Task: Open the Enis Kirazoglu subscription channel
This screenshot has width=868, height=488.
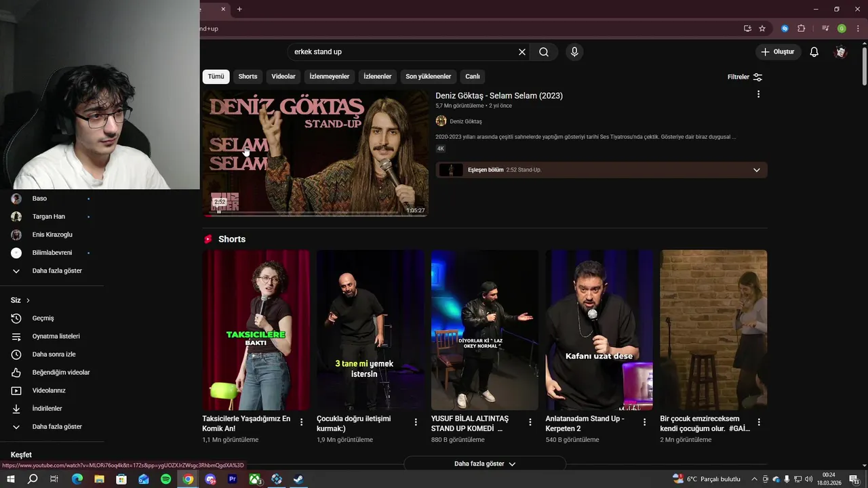Action: tap(52, 235)
